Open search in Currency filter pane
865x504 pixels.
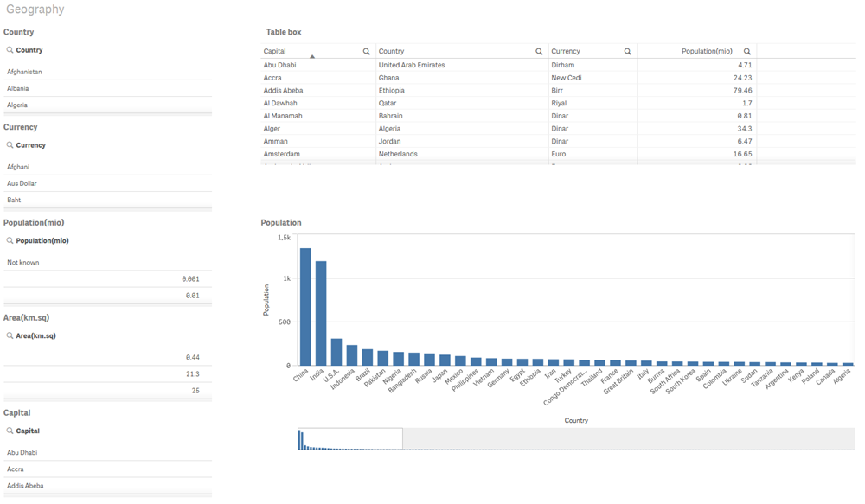(x=10, y=146)
